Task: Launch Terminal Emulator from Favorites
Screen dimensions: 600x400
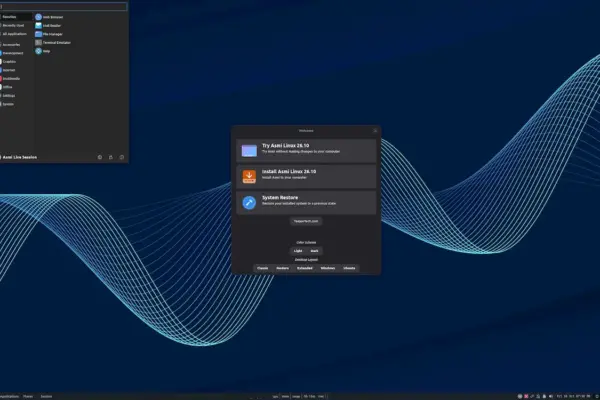Action: [x=53, y=42]
